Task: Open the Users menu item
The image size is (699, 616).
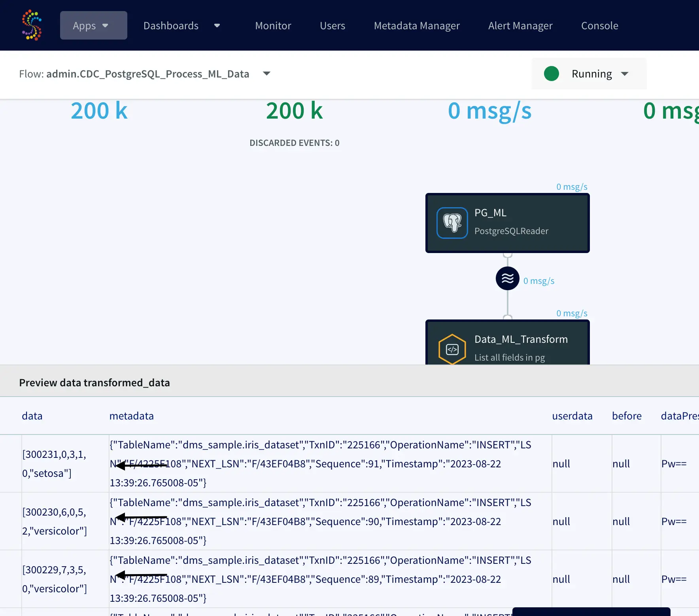Action: click(332, 26)
